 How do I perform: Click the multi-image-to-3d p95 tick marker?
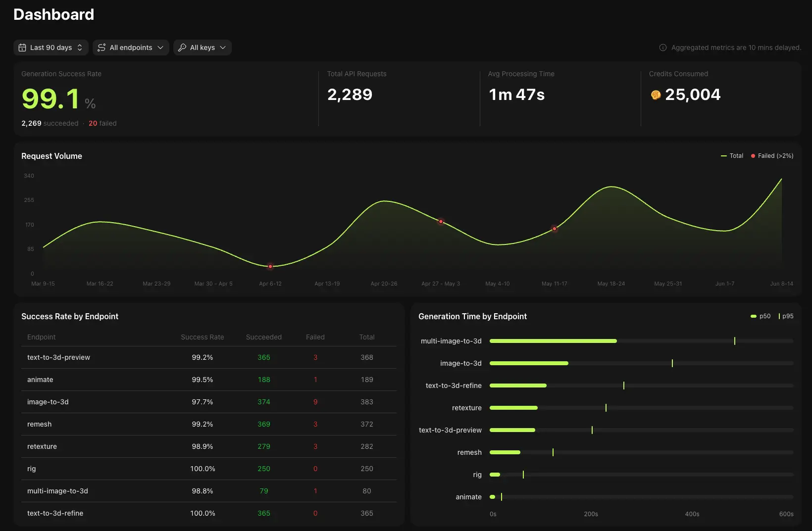[735, 341]
